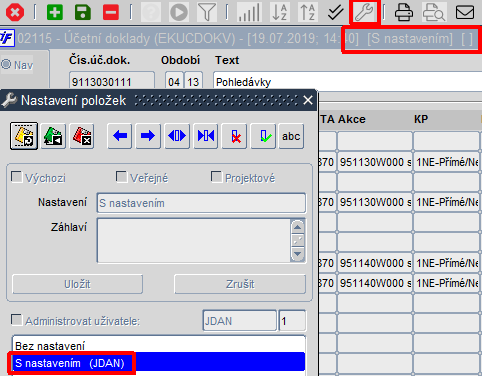Click the green edit settings icon
Viewport: 482px width, 376px height.
[x=53, y=136]
